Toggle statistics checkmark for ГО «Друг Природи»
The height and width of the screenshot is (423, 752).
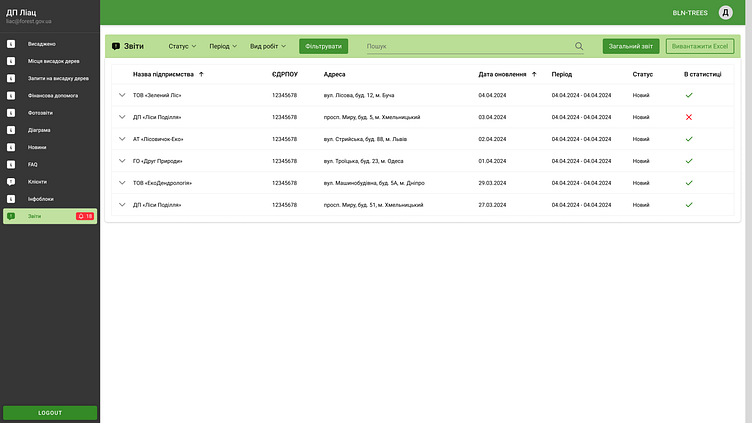tap(688, 161)
